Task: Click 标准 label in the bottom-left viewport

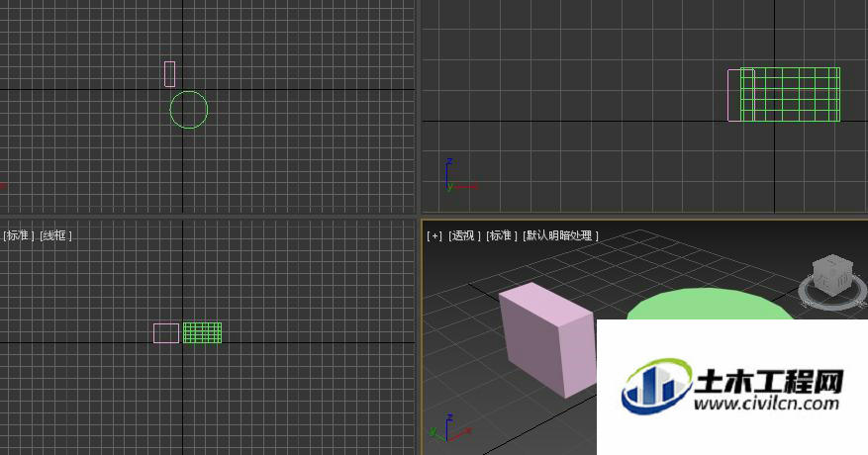Action: (x=18, y=235)
